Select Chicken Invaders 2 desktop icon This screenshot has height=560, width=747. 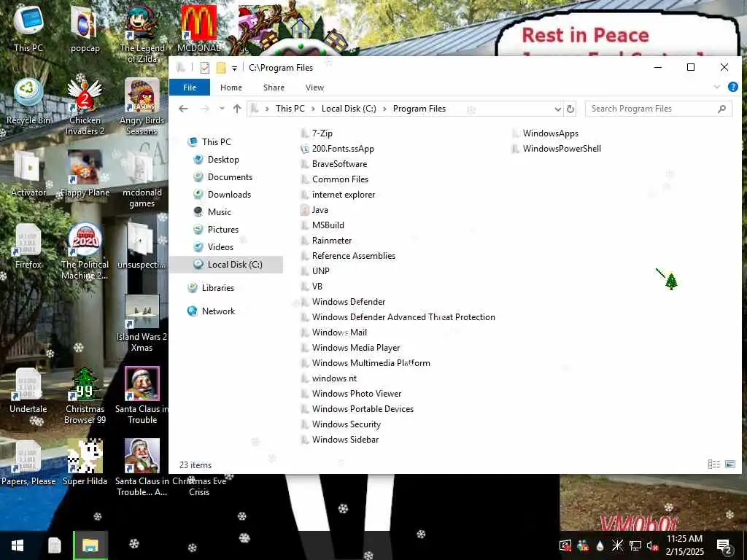85,106
